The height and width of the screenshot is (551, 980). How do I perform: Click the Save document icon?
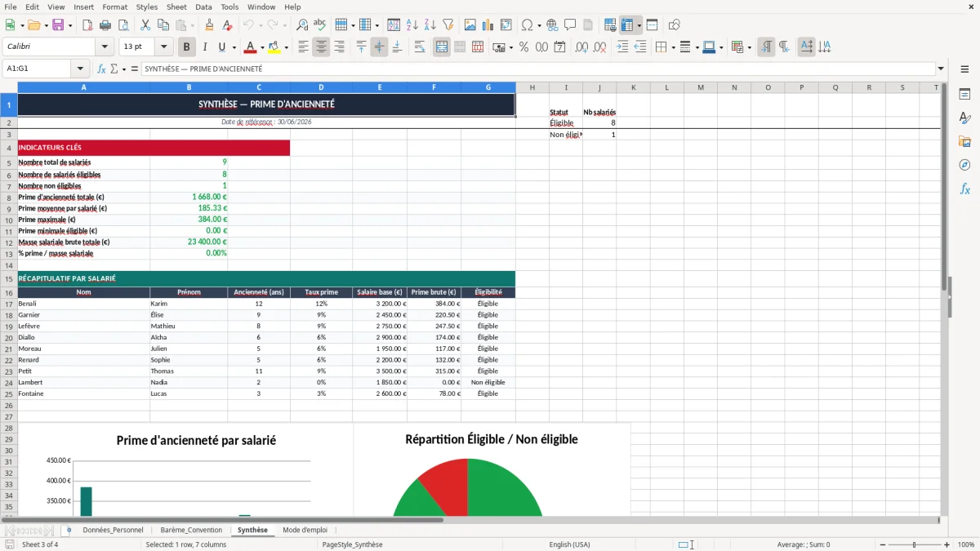click(x=58, y=25)
